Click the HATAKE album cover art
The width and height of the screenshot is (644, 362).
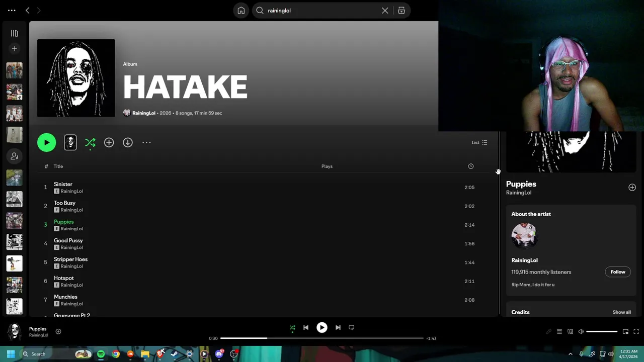pyautogui.click(x=76, y=78)
